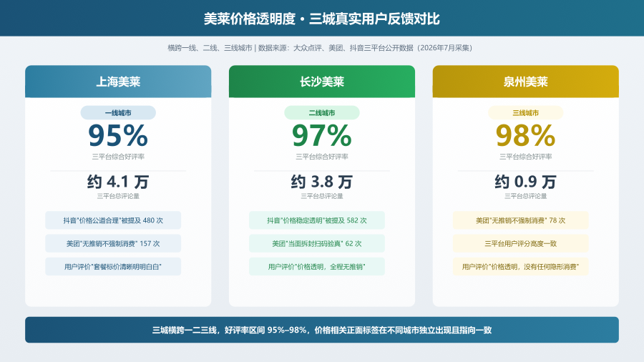Click the 约 0.9 万 review count

[526, 182]
